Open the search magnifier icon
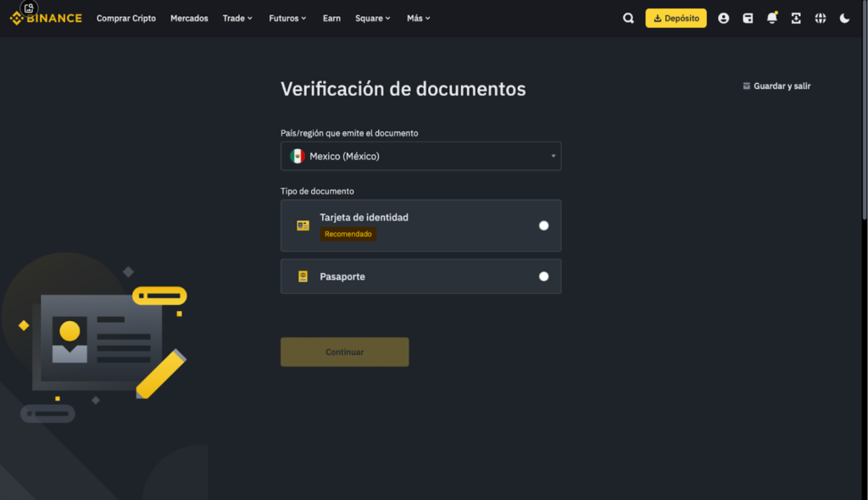 click(x=628, y=18)
